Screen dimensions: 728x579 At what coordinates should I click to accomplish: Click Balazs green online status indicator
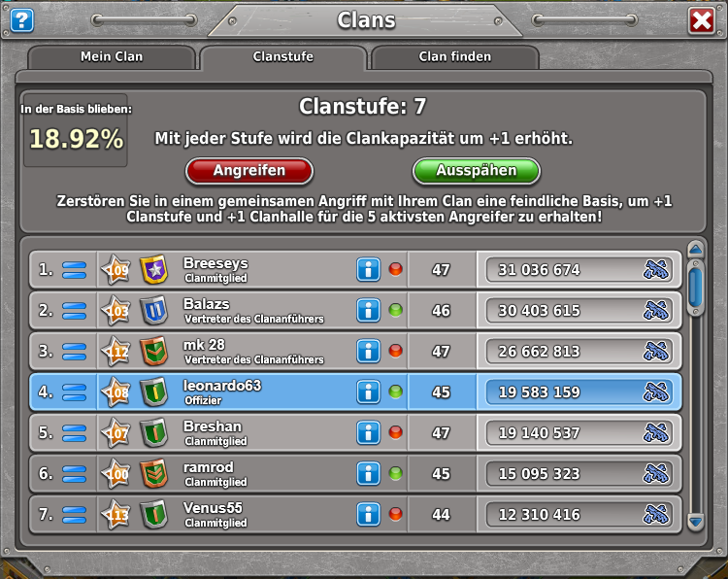[396, 310]
